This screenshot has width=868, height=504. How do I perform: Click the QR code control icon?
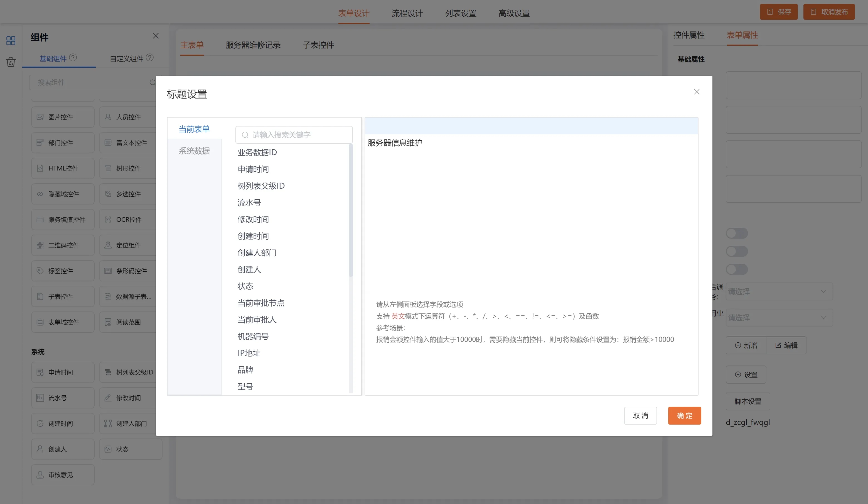40,245
